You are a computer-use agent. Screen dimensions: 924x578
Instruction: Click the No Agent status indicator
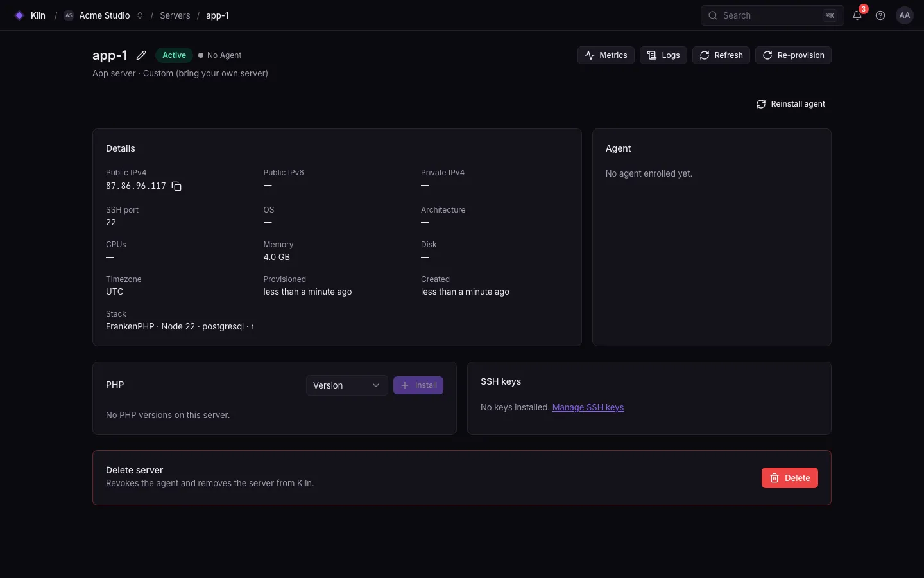point(220,55)
